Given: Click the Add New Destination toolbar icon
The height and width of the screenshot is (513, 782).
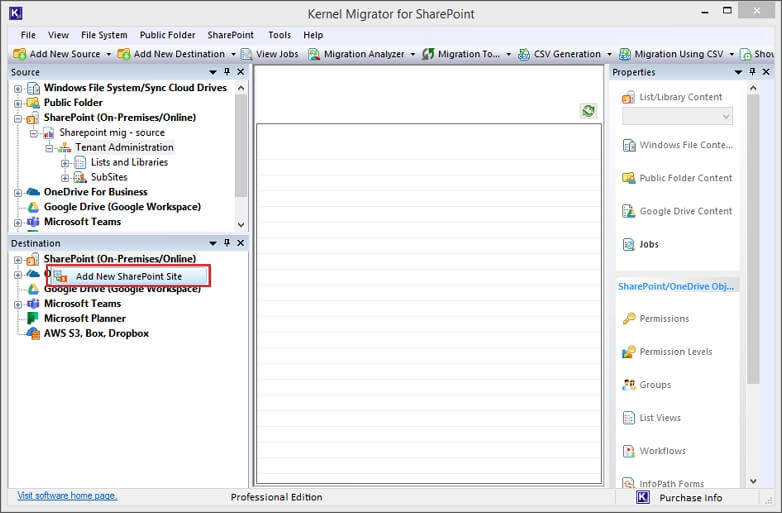Looking at the screenshot, I should [x=124, y=54].
